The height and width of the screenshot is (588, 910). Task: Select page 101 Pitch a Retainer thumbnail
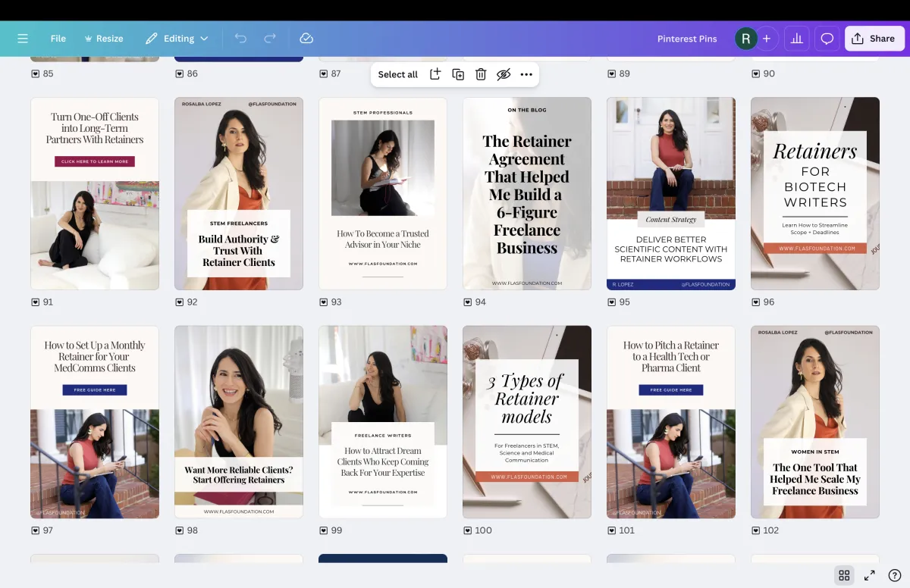point(671,422)
